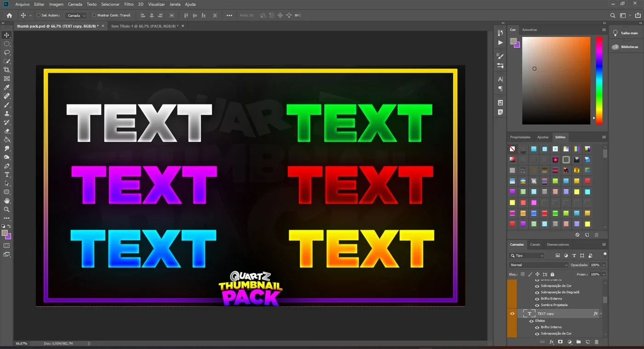Select the Crop tool in toolbar

click(x=7, y=70)
